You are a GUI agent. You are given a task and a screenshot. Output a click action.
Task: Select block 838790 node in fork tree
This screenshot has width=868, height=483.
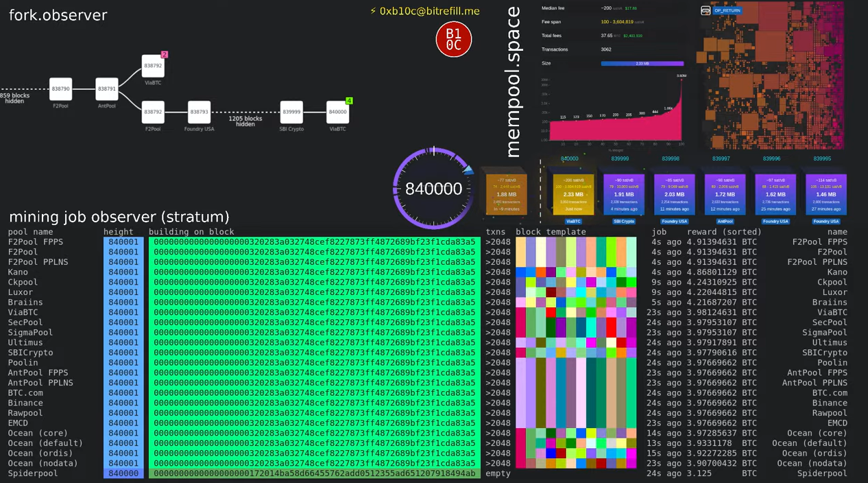click(61, 89)
